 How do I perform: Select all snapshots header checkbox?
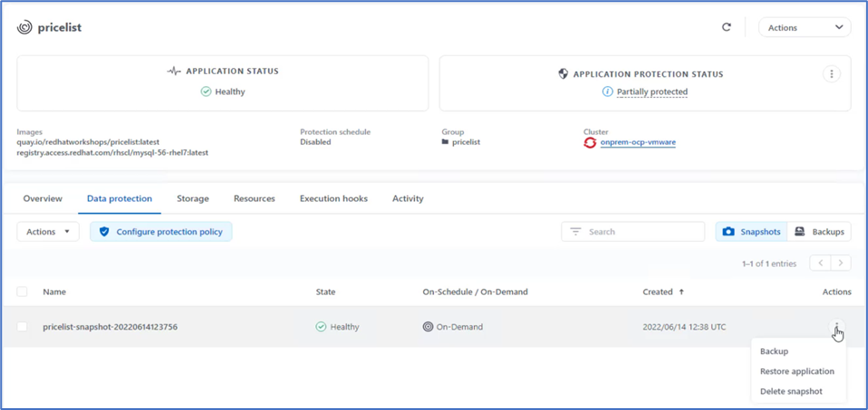click(22, 291)
